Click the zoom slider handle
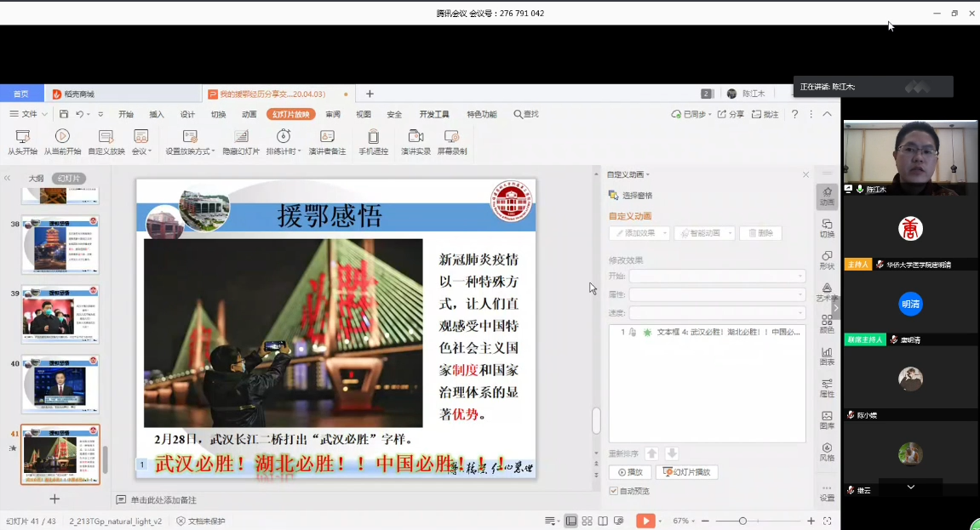The width and height of the screenshot is (980, 530). pyautogui.click(x=742, y=521)
